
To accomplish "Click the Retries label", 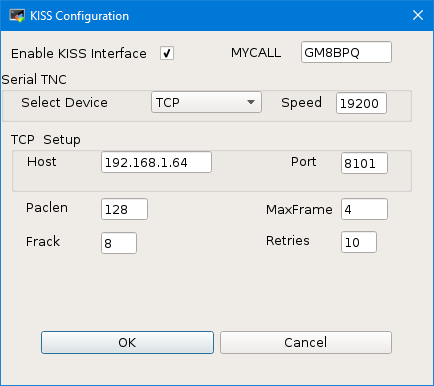I will 288,241.
